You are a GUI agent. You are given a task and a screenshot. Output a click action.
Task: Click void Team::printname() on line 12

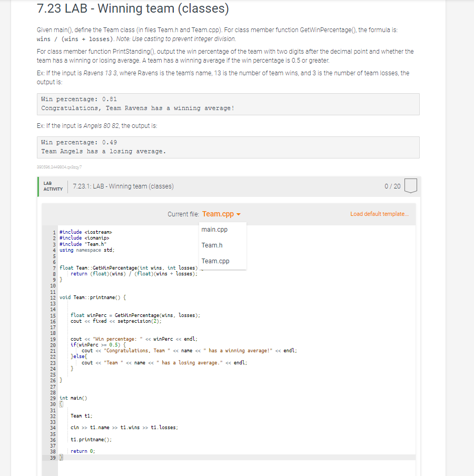tap(93, 297)
